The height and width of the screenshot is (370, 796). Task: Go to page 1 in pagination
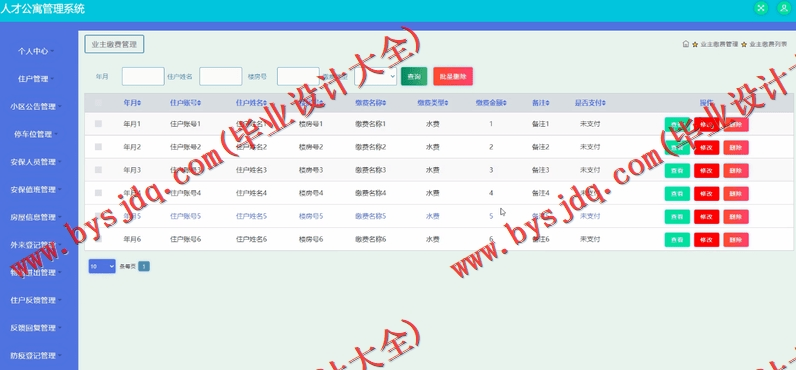coord(144,266)
